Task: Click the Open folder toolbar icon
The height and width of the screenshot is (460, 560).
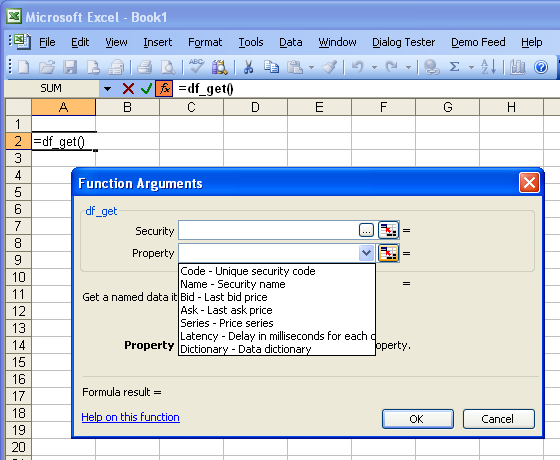Action: [x=47, y=67]
